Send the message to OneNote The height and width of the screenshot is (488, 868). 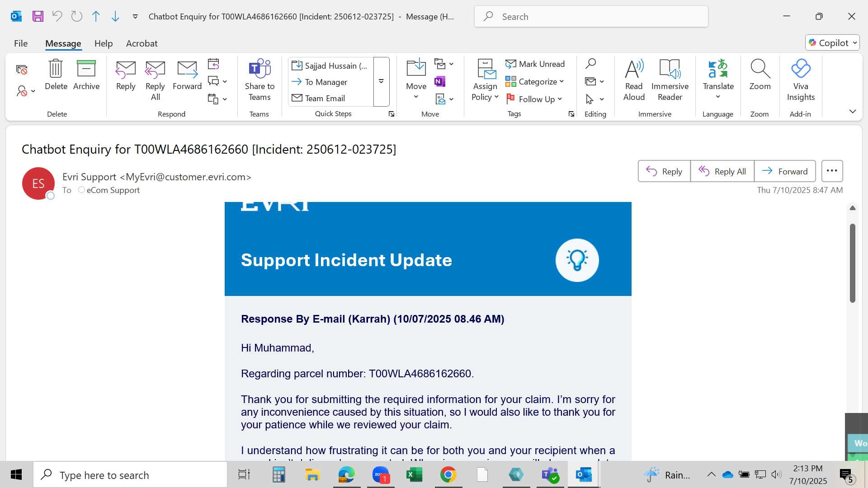coord(440,81)
